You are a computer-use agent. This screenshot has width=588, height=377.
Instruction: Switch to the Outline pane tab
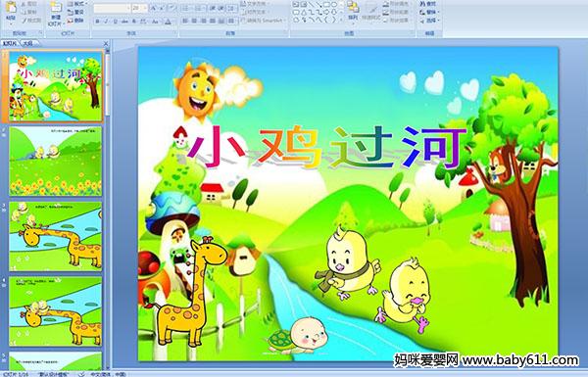tap(27, 43)
